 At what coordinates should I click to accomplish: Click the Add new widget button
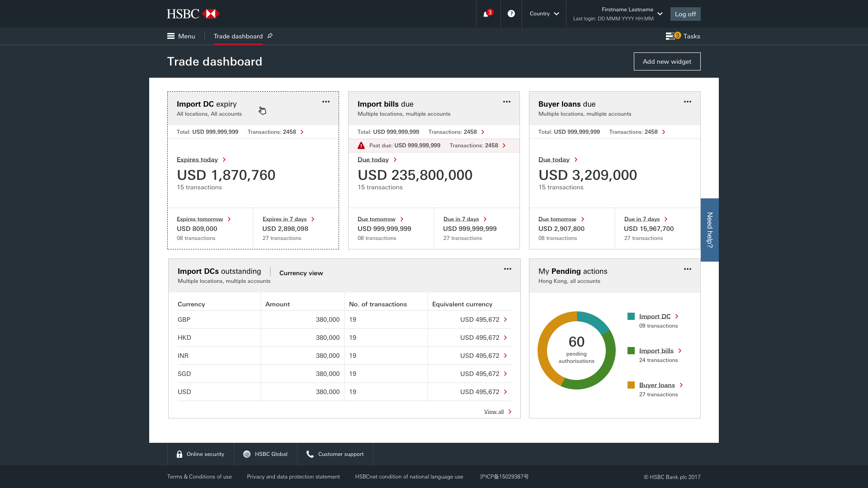pyautogui.click(x=667, y=61)
